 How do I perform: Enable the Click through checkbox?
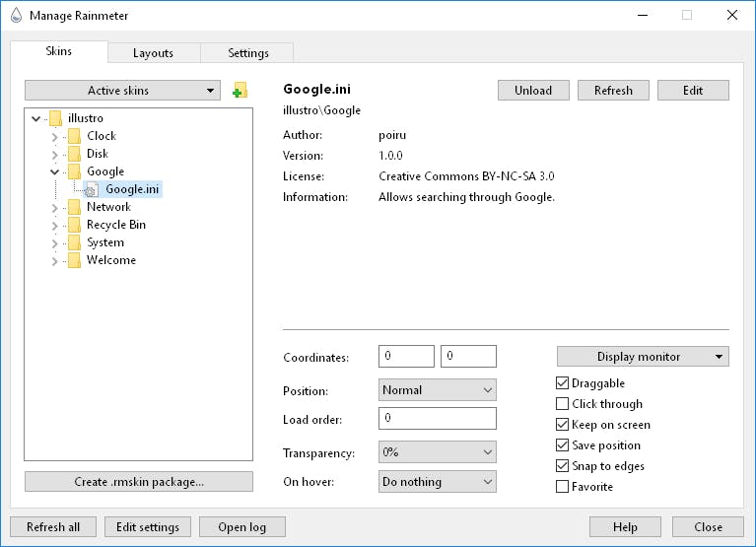(563, 404)
